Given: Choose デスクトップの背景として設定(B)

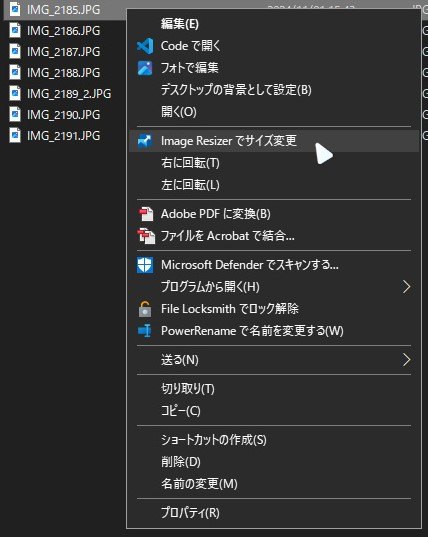Looking at the screenshot, I should click(274, 90).
